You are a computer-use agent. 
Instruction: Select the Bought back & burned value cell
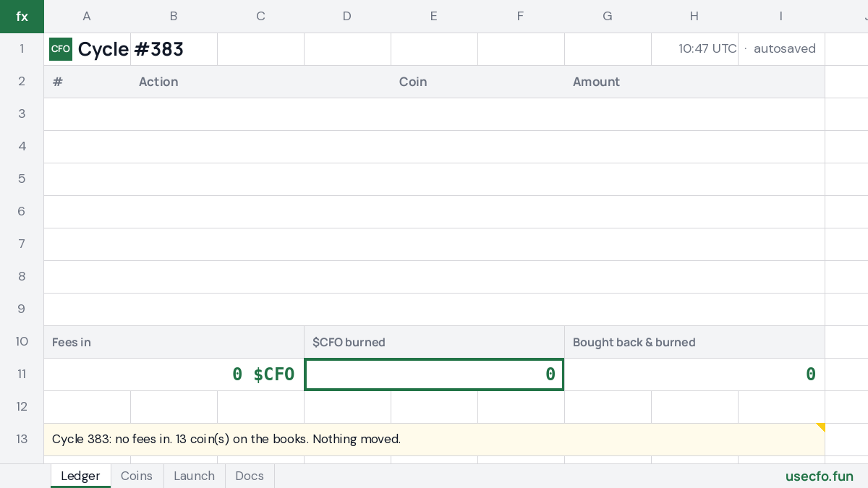click(694, 374)
